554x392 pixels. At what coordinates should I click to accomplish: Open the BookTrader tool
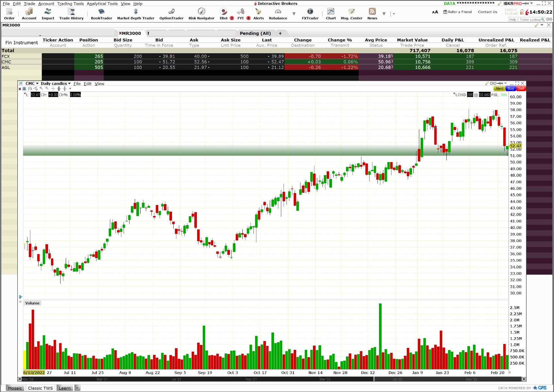101,14
